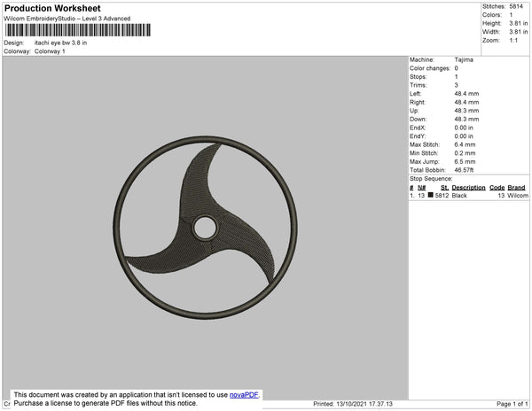Screen dimensions: 532x411
Task: Click the 'Down:' label
Action: (418, 119)
